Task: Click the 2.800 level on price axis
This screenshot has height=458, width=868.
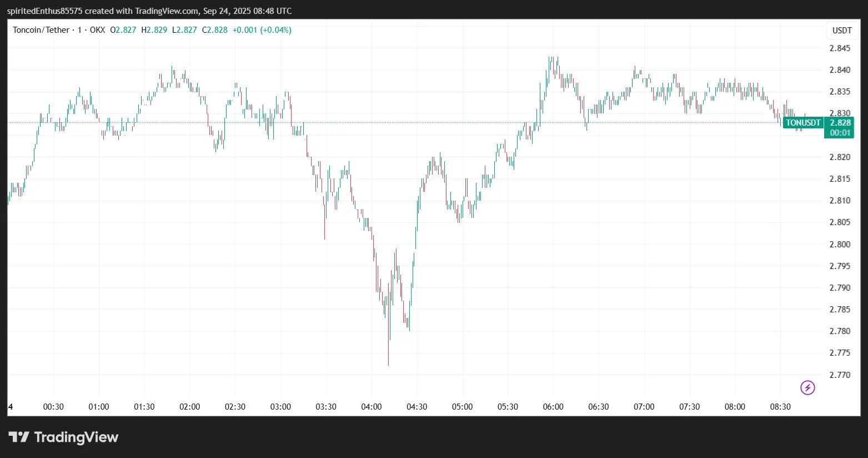Action: coord(840,245)
